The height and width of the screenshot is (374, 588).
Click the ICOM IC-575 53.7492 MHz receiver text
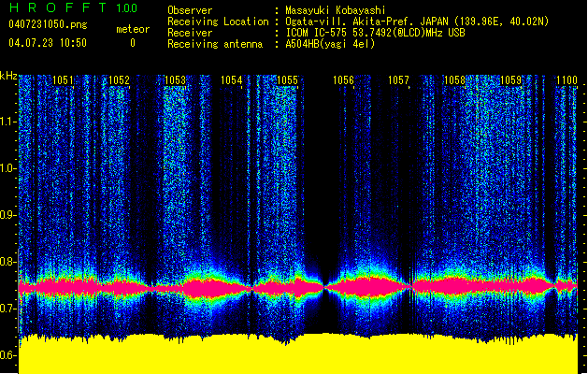[375, 33]
